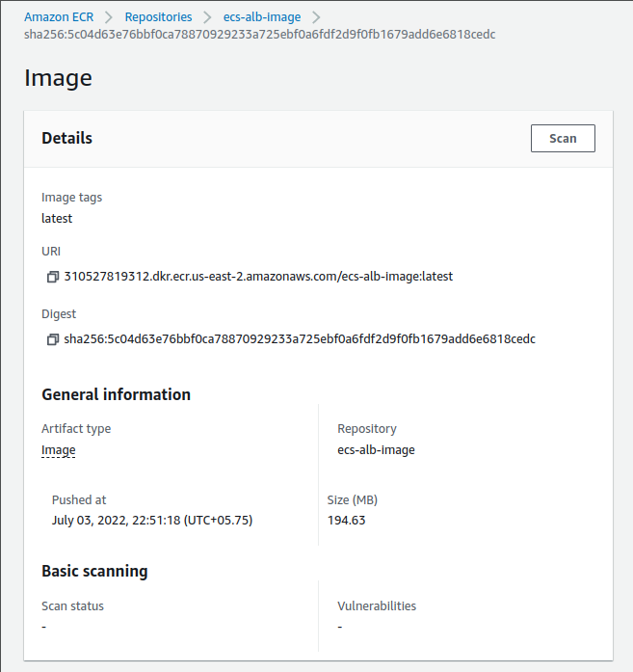The image size is (633, 672).
Task: Click the Scan status label
Action: tap(72, 606)
